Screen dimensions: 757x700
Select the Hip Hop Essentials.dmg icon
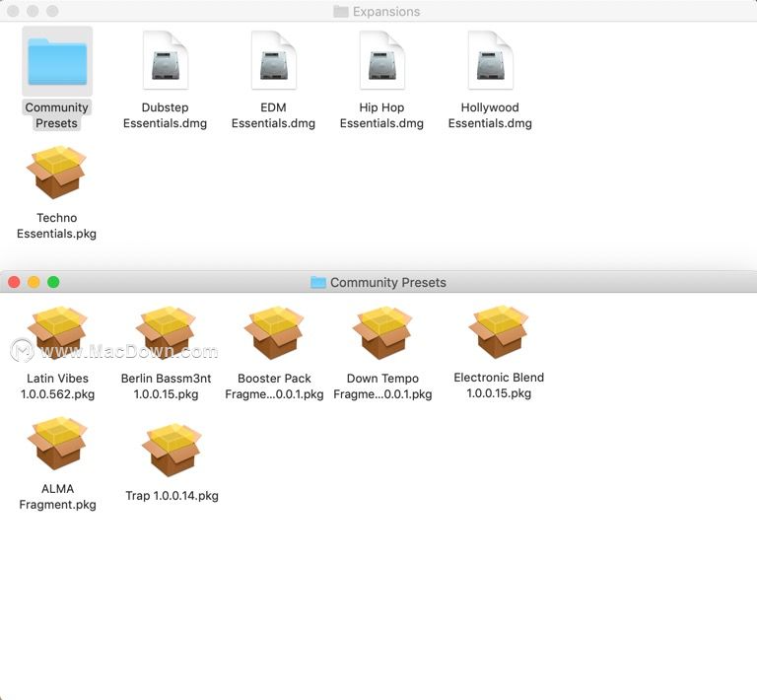tap(381, 60)
